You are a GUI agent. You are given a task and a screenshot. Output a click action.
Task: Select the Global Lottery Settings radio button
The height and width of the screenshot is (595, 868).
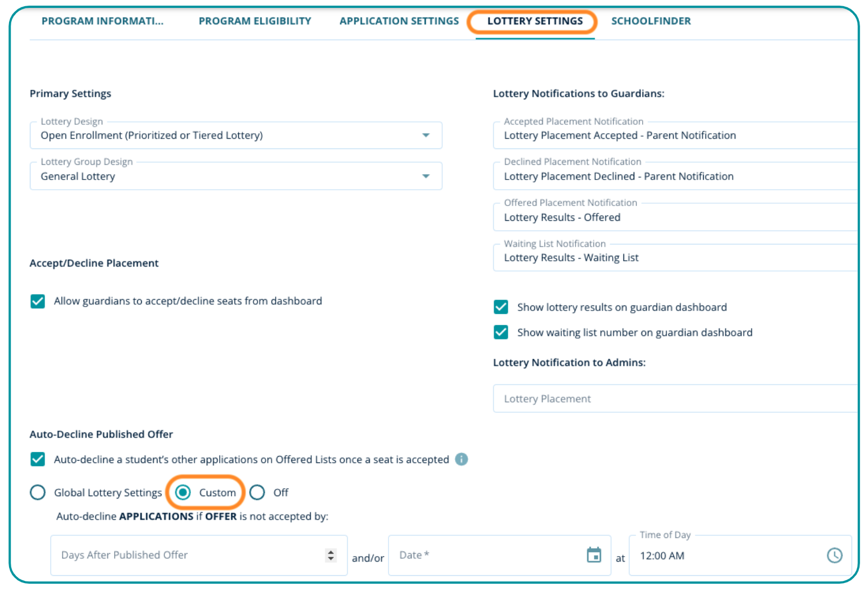(x=38, y=493)
